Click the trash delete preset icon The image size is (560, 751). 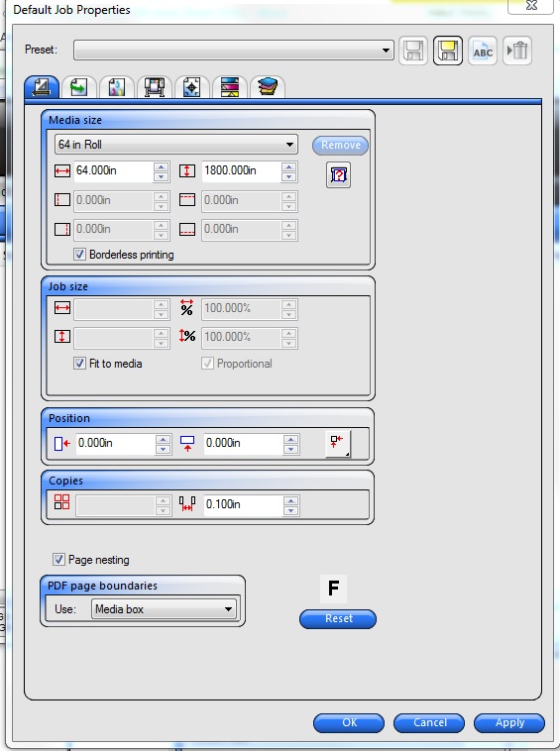coord(517,51)
